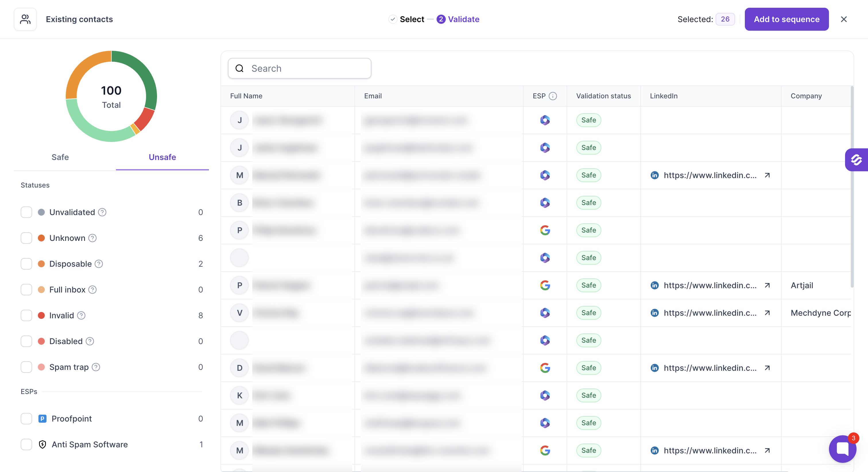Open help icon next to Full inbox
Image resolution: width=868 pixels, height=472 pixels.
[92, 290]
